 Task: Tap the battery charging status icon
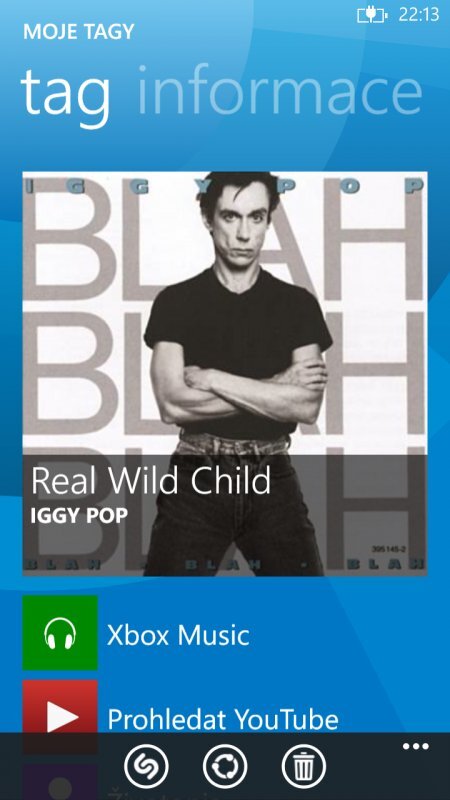372,15
